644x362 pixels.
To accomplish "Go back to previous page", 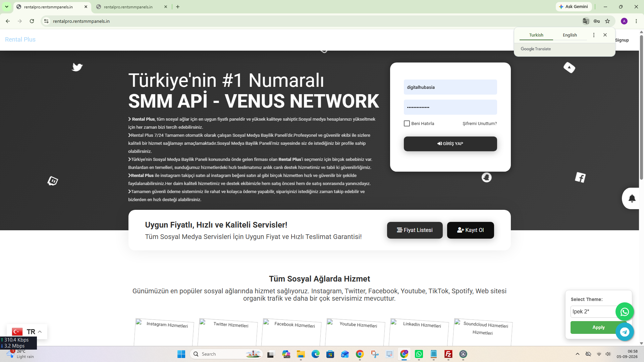I will click(8, 21).
